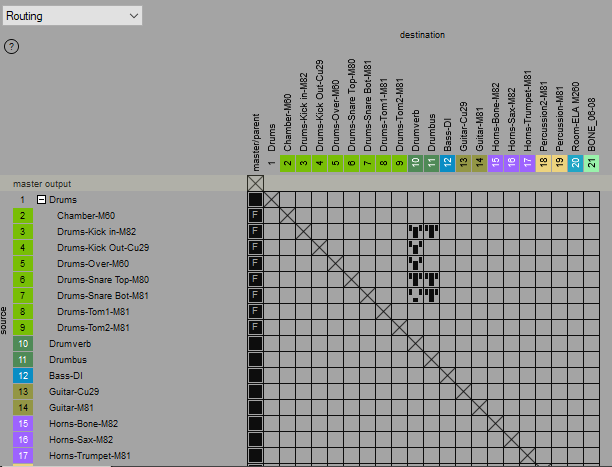Toggle Drums-Kick in-M82 master/parent F cell
612x467 pixels.
click(x=256, y=232)
